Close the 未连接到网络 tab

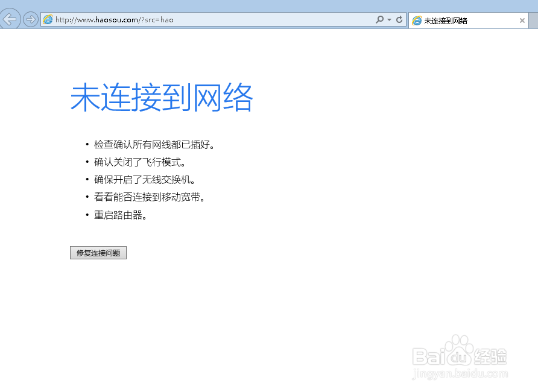tap(522, 21)
